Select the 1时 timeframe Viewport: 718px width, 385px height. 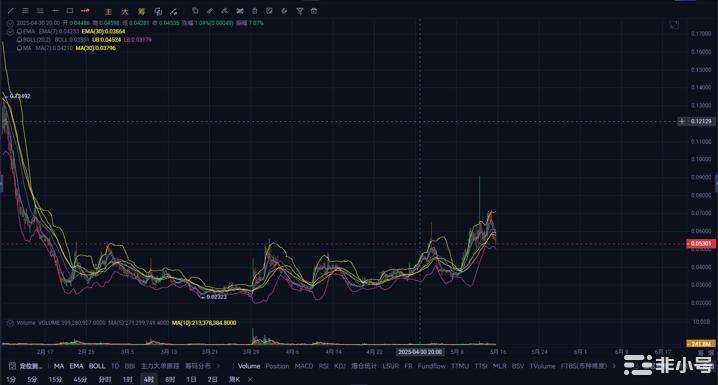[127, 380]
